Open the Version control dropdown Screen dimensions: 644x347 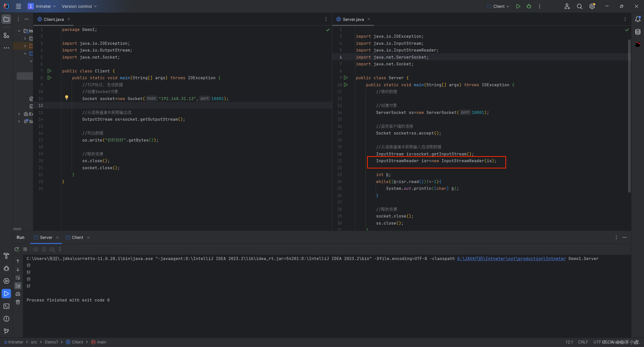(x=79, y=6)
